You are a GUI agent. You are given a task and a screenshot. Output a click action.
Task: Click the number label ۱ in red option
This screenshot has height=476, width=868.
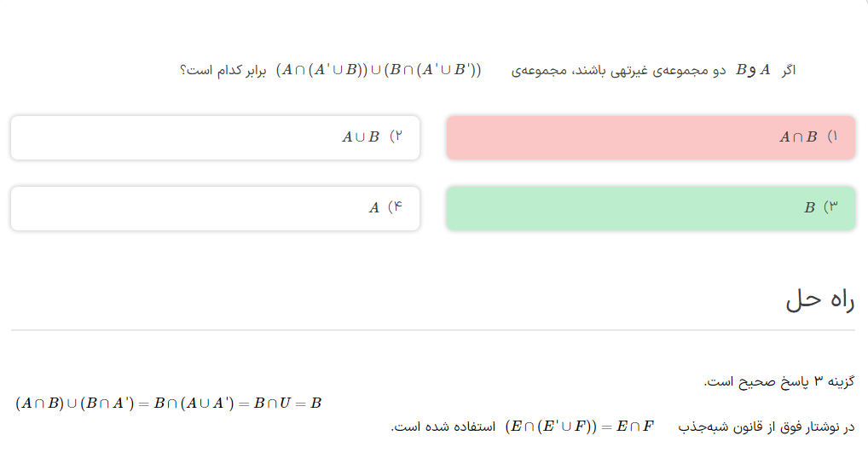pyautogui.click(x=832, y=137)
